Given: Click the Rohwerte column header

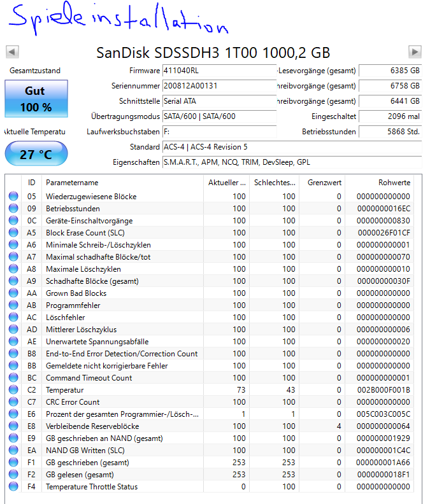Looking at the screenshot, I should [380, 183].
